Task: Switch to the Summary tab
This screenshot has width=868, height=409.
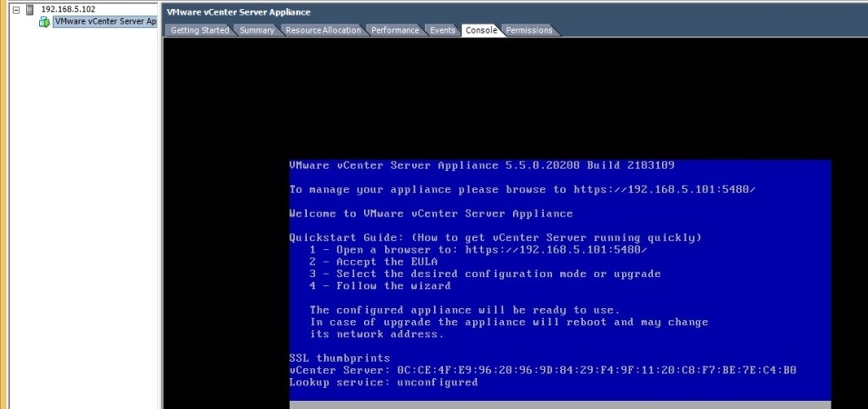Action: [257, 31]
